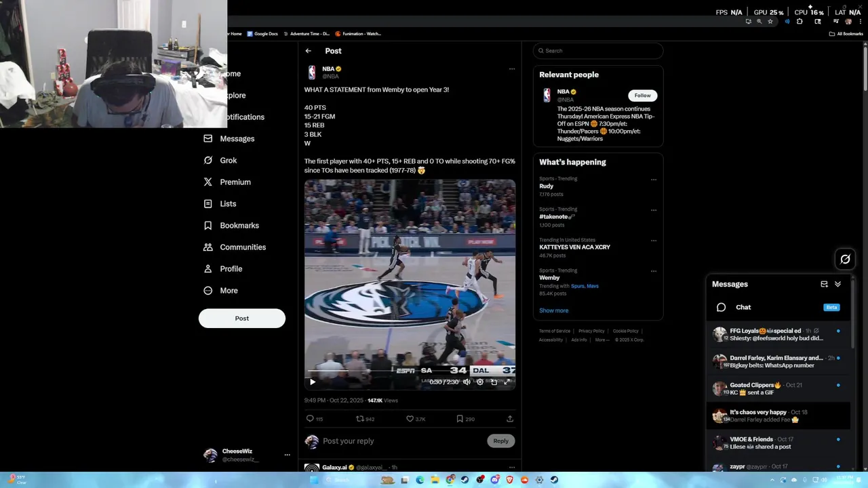Follow NBA in Relevant people
The image size is (868, 488).
pos(643,96)
